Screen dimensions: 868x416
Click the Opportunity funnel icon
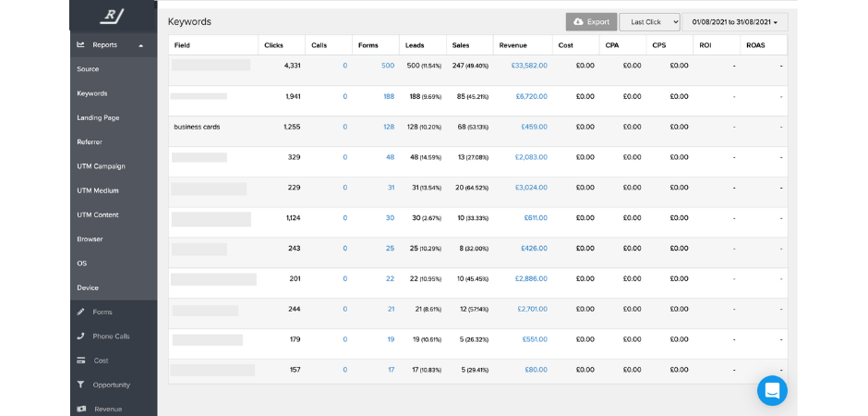pos(81,385)
